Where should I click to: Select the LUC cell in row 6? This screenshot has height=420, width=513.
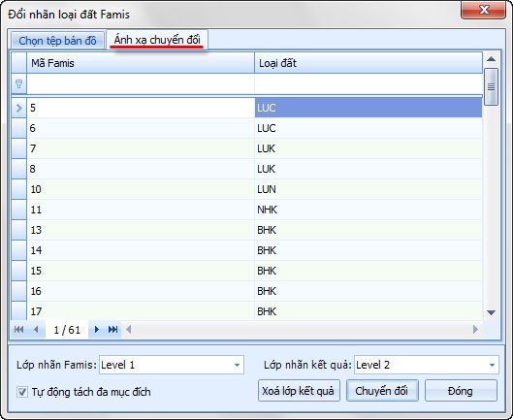point(369,128)
